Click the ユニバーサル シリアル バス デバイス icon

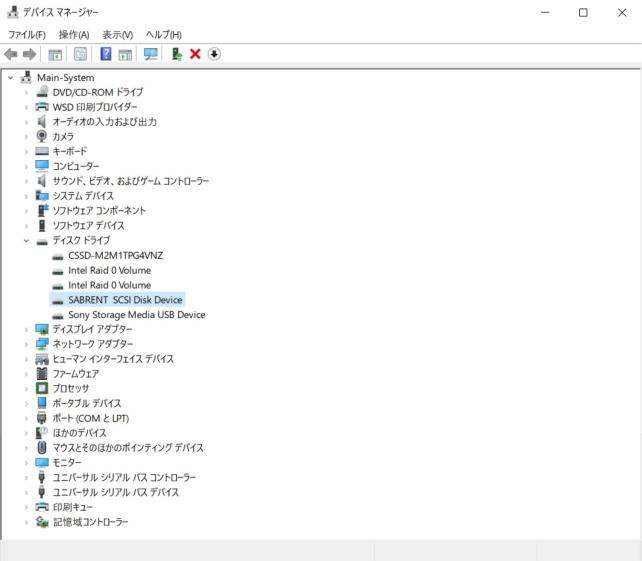point(41,492)
